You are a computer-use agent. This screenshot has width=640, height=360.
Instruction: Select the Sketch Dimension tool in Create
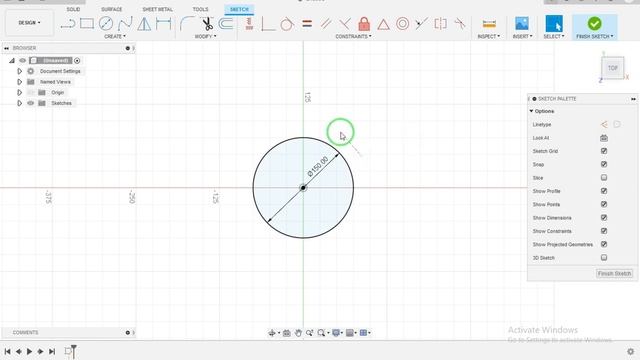[x=163, y=24]
